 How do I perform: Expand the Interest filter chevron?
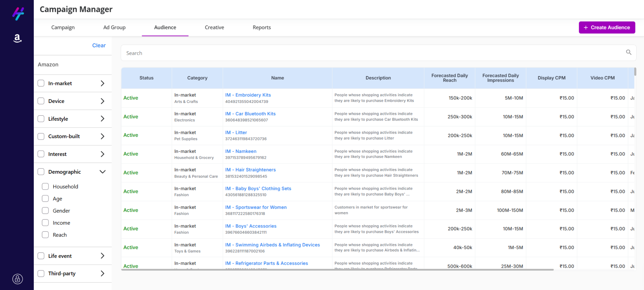point(102,154)
